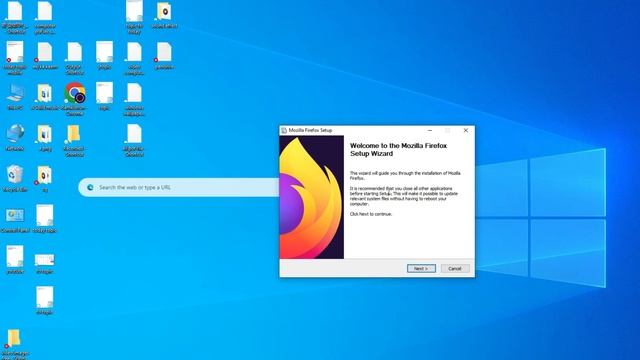The image size is (640, 360).
Task: Click the 'Search the web or type a URL' box
Action: [x=180, y=187]
